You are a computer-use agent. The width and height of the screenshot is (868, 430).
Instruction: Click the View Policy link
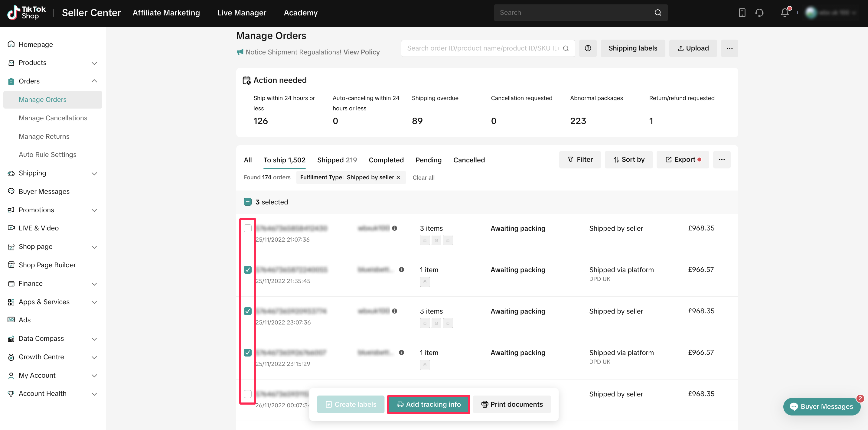[361, 52]
